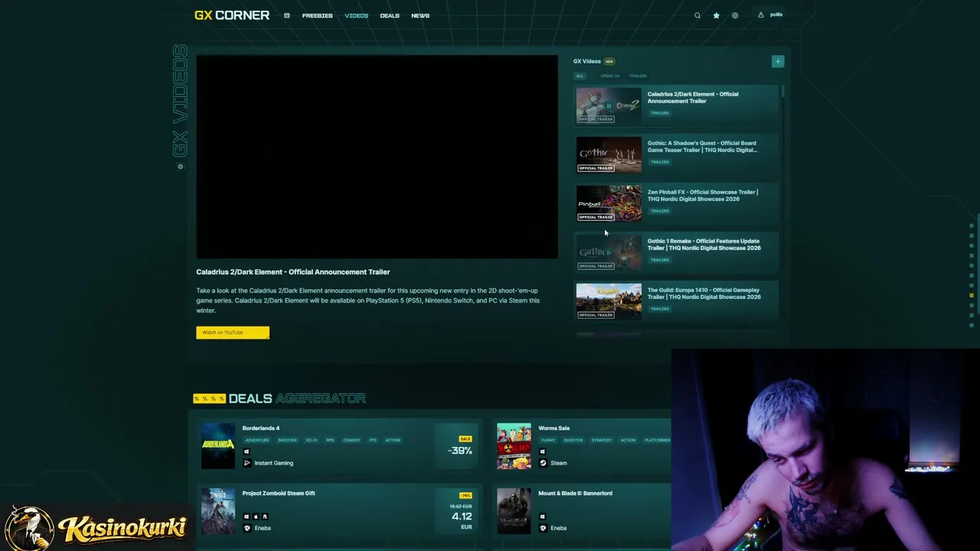Open the Mount & Blade II: Bannerlord title
This screenshot has width=980, height=551.
tap(575, 493)
